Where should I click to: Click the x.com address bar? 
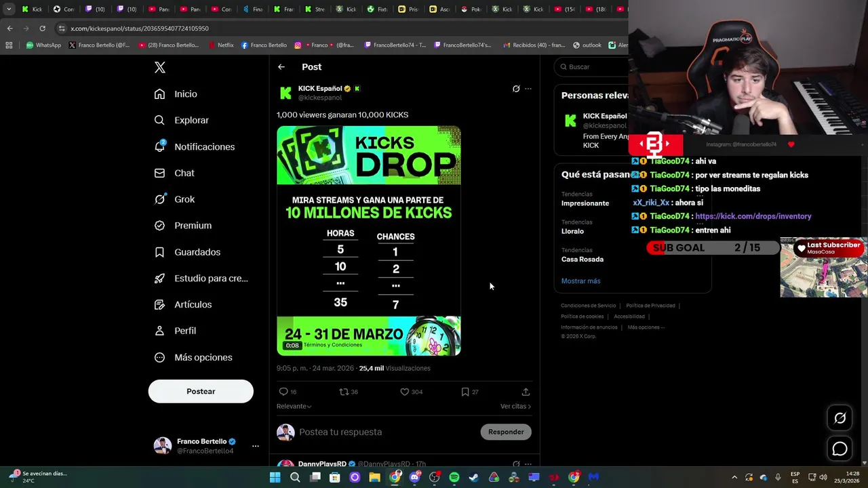click(339, 28)
